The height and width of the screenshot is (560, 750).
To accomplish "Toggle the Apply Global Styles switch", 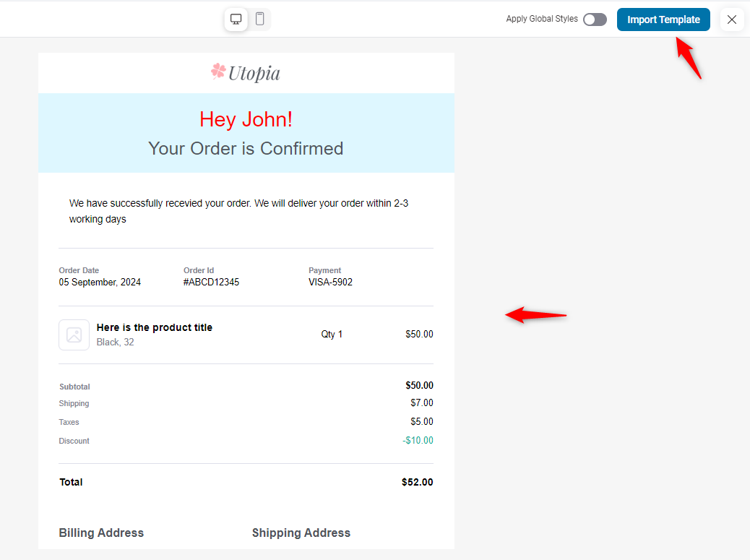I will (x=595, y=20).
